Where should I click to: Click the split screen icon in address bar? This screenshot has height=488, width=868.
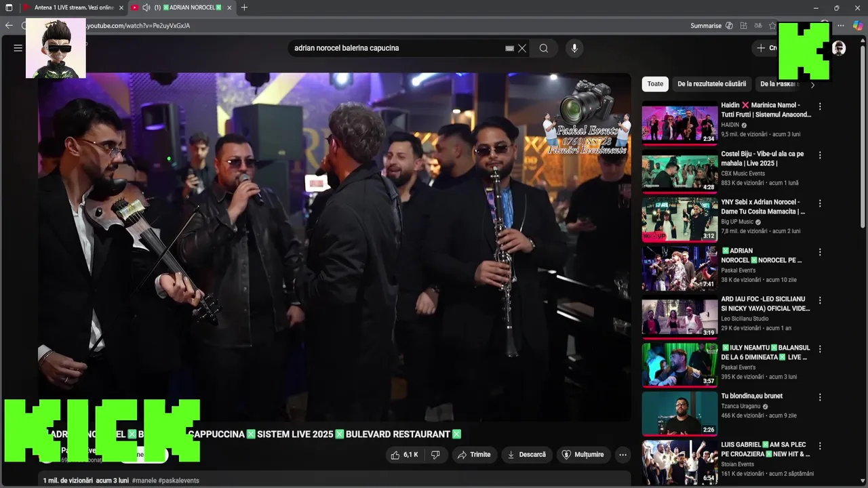point(744,26)
